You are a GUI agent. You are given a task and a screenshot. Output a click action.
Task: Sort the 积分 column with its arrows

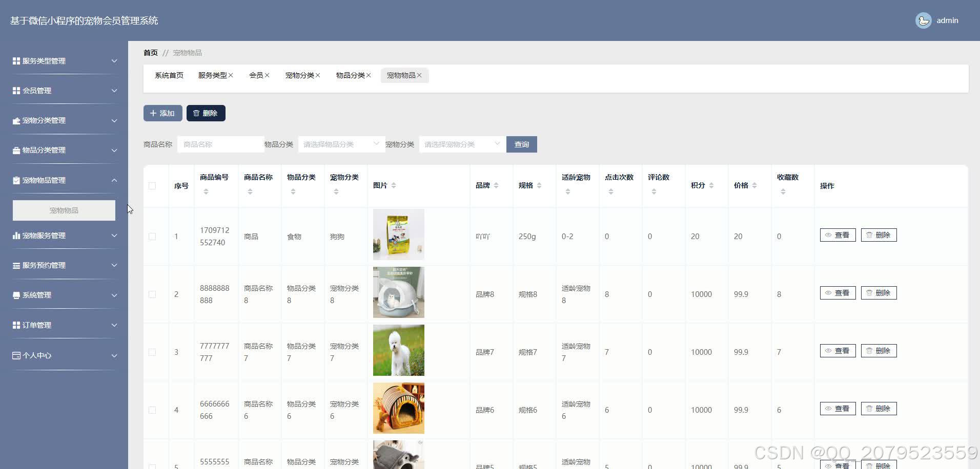711,185
